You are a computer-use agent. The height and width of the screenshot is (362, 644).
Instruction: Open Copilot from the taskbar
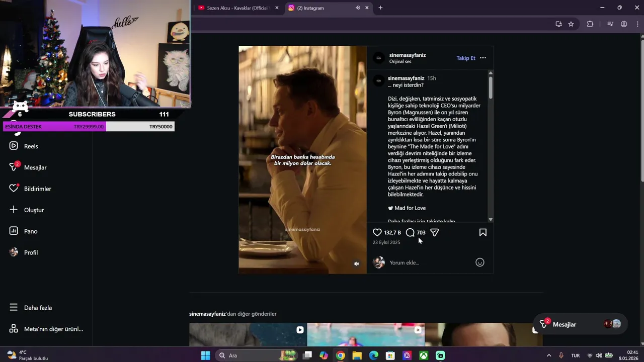(324, 355)
